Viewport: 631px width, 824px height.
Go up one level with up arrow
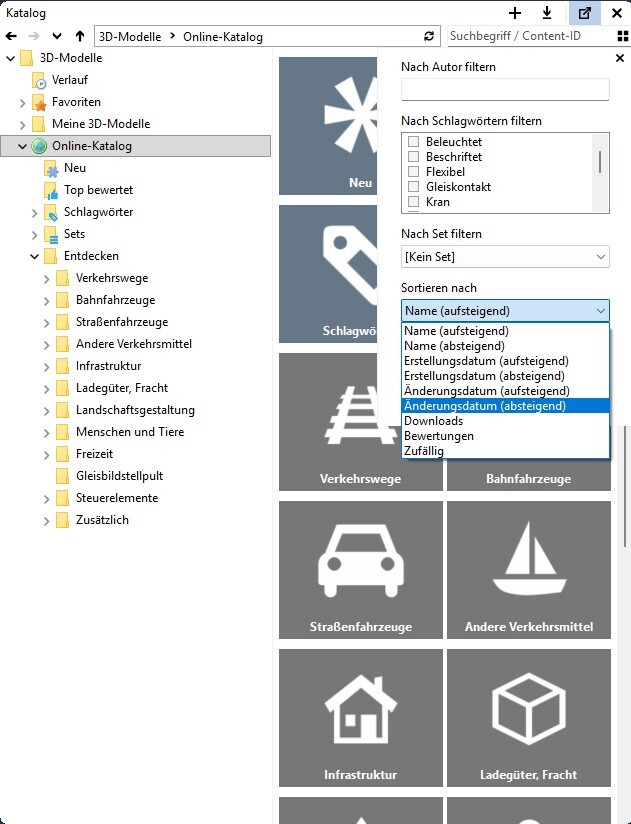tap(80, 36)
